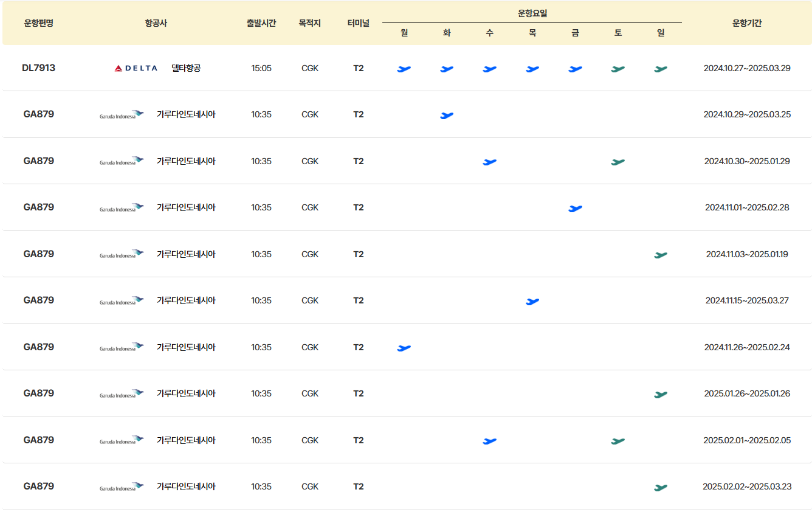The image size is (812, 512).
Task: Click the Delta airline logo
Action: click(136, 68)
